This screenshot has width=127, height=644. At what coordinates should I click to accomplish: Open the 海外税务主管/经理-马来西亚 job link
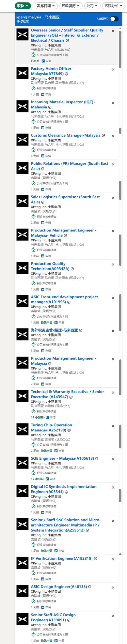pos(54,330)
